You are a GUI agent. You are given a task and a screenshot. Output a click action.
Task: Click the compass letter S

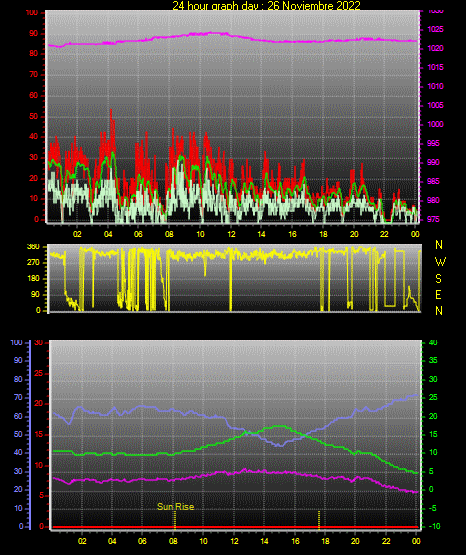coord(438,279)
